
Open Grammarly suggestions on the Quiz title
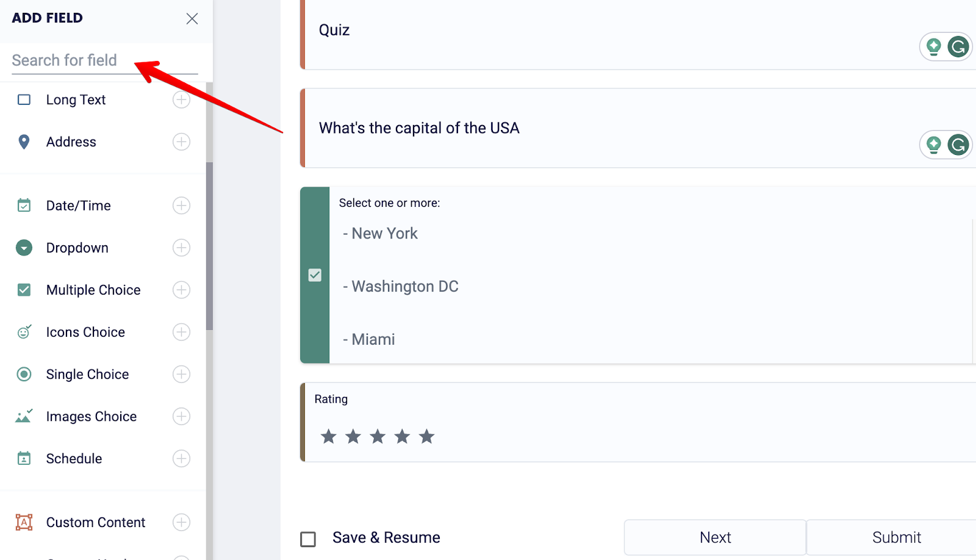click(959, 46)
